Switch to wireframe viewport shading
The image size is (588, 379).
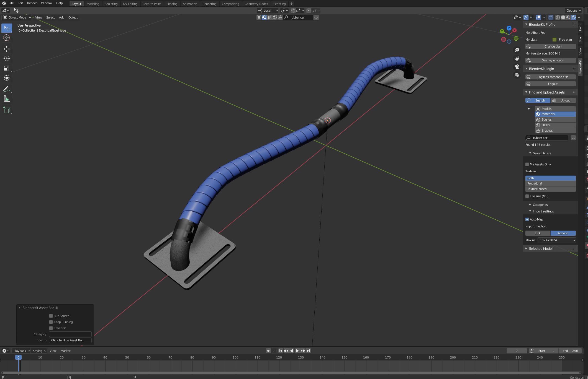558,17
